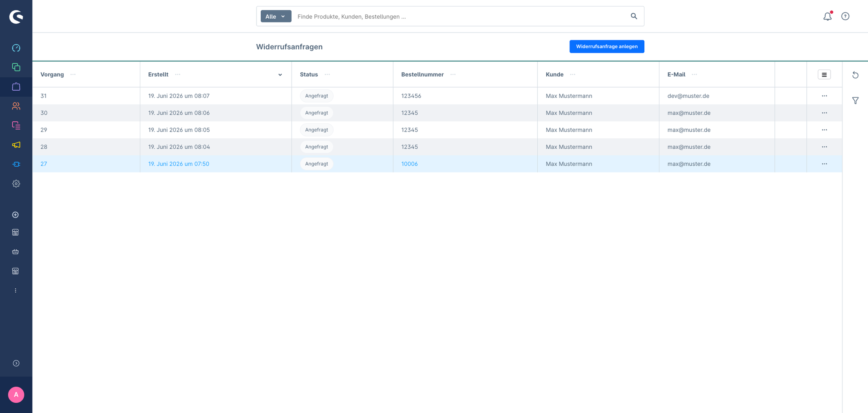Screen dimensions: 868x413
Task: Open row 31 context menu dots
Action: [824, 96]
